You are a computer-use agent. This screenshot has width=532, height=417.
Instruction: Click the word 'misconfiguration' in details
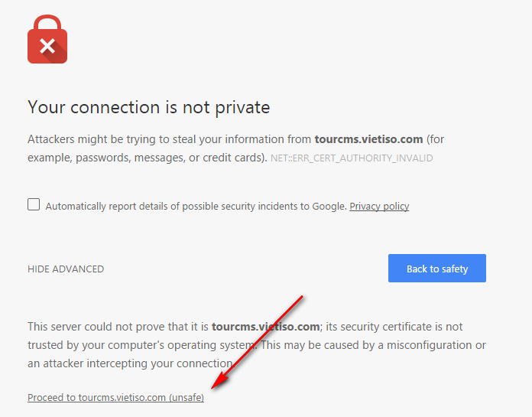(x=430, y=345)
